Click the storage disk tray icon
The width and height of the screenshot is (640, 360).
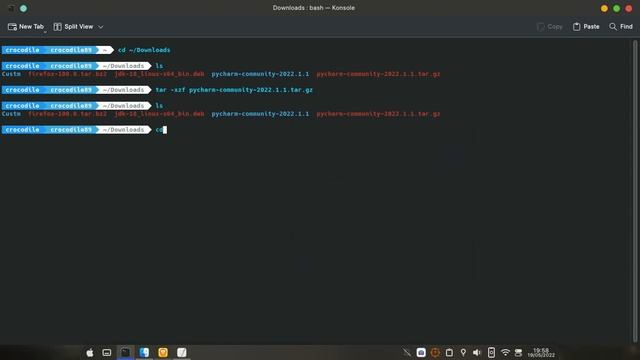click(x=518, y=352)
